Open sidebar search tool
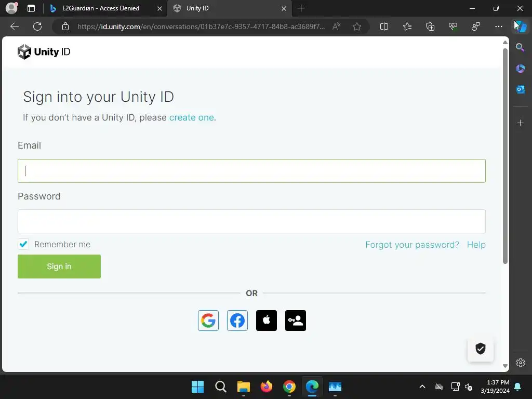This screenshot has width=532, height=399. click(x=520, y=47)
